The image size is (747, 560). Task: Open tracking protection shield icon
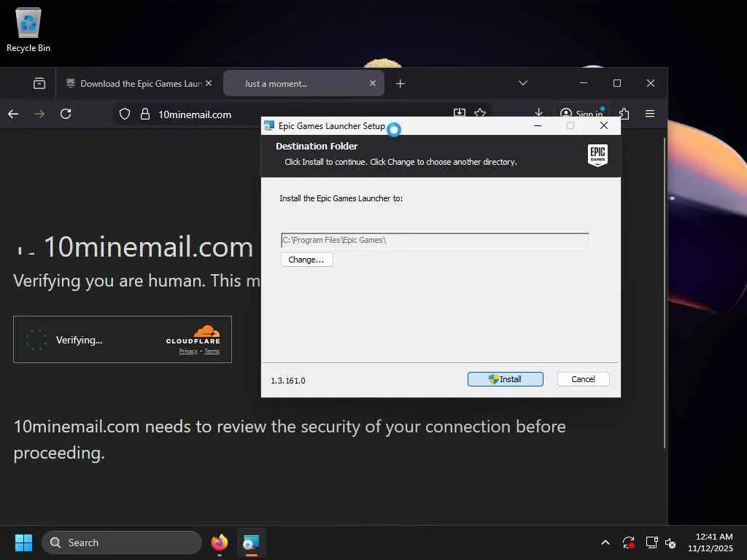[x=124, y=114]
